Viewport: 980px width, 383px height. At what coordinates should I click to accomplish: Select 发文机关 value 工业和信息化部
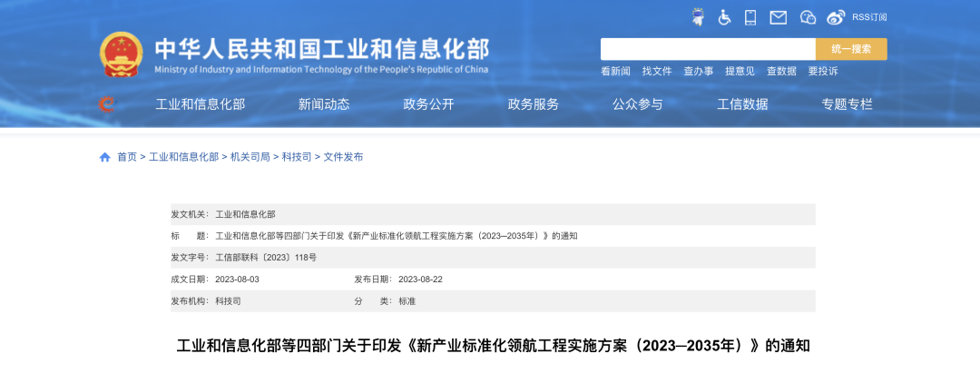245,214
